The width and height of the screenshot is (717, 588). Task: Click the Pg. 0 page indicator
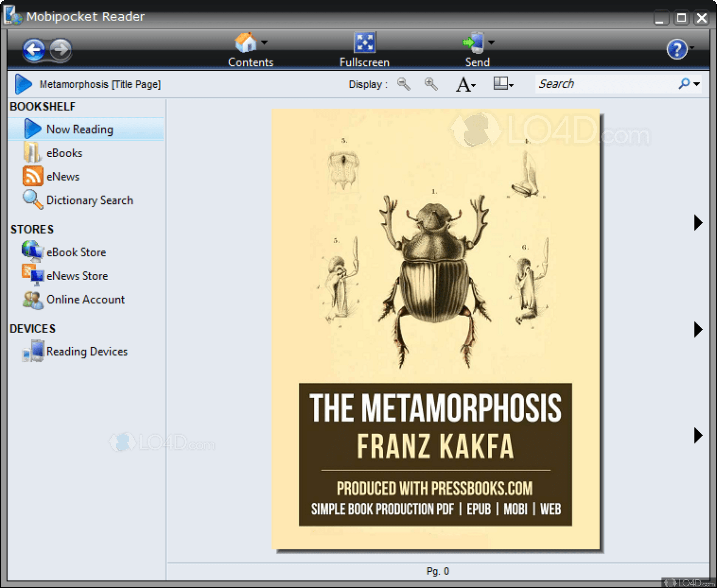click(x=438, y=571)
